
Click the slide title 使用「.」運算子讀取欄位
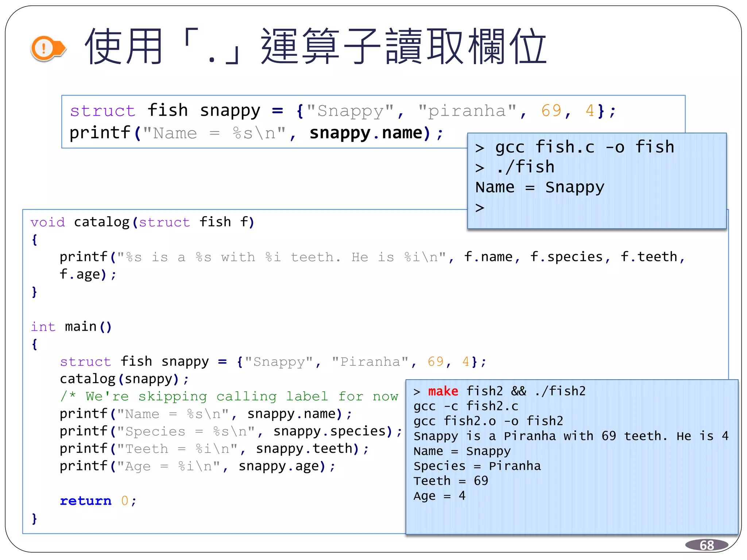[316, 47]
